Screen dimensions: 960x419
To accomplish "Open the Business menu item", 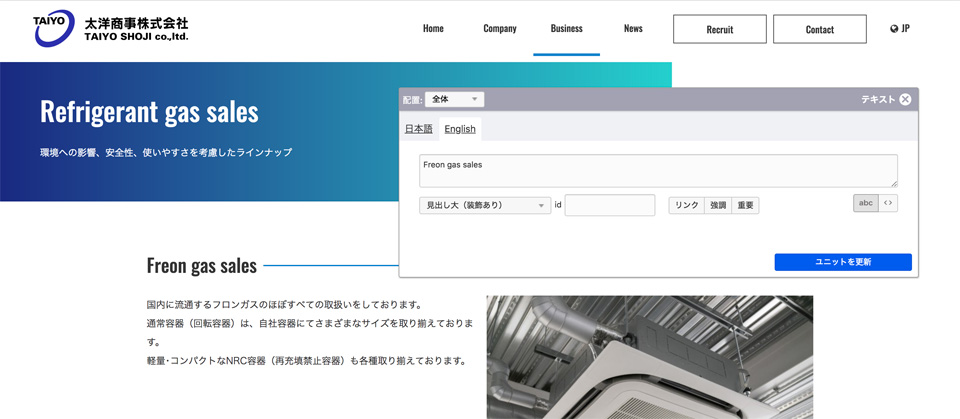I will [x=566, y=29].
